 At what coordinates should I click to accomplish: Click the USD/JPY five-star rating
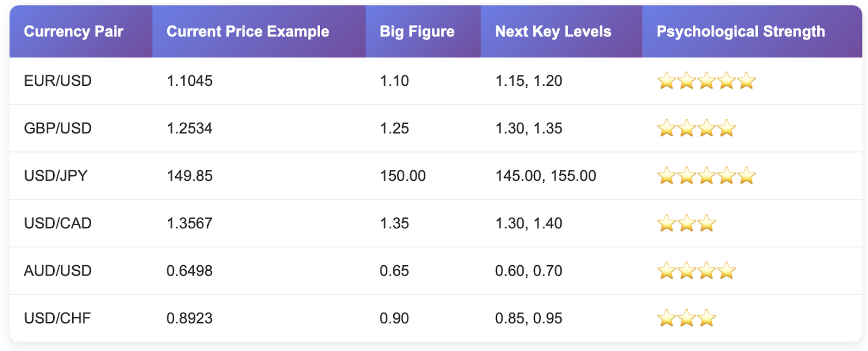coord(706,176)
